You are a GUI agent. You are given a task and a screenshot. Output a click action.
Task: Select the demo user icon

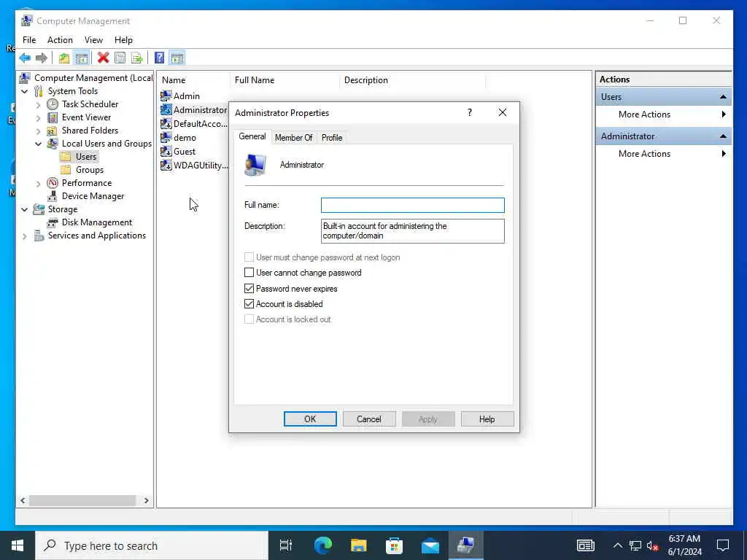point(166,138)
